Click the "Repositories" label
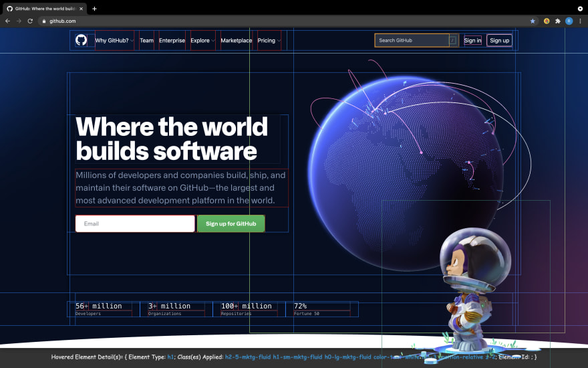 click(236, 314)
